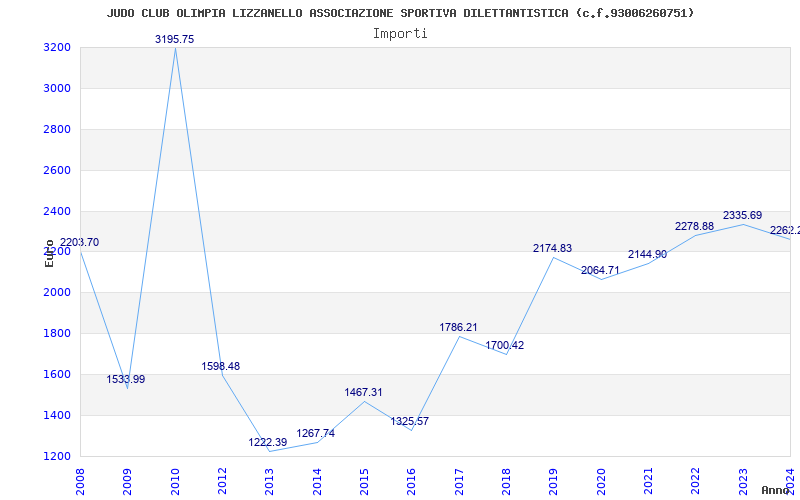
Task: Click the 2013 x-axis year
Action: pos(269,482)
